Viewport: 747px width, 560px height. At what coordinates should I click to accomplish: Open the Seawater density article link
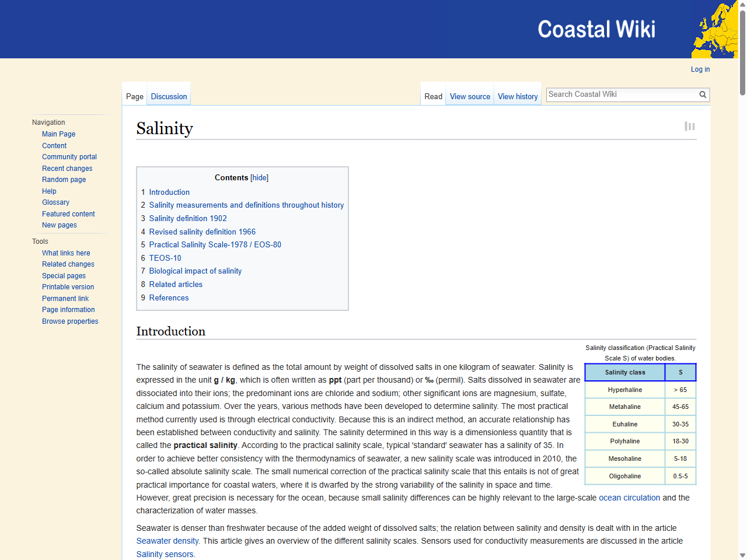tap(167, 541)
